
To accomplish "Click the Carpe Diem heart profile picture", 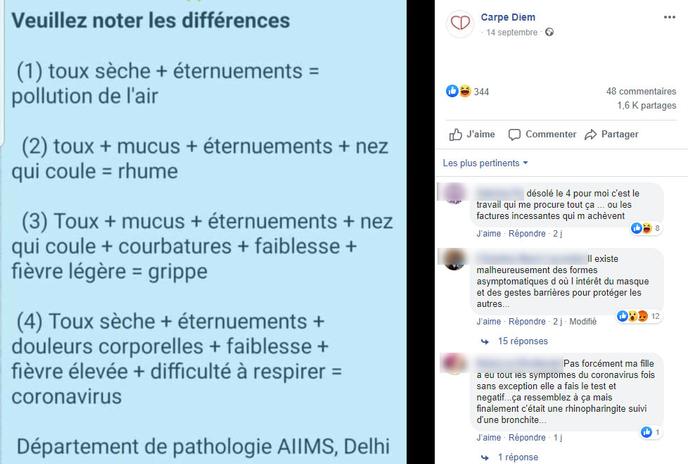I will [x=460, y=24].
